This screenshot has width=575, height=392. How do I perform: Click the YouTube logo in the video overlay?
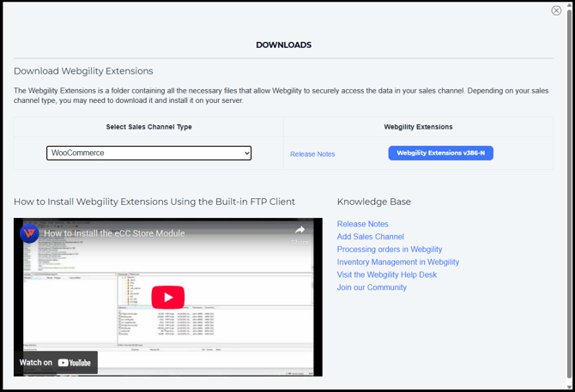75,363
